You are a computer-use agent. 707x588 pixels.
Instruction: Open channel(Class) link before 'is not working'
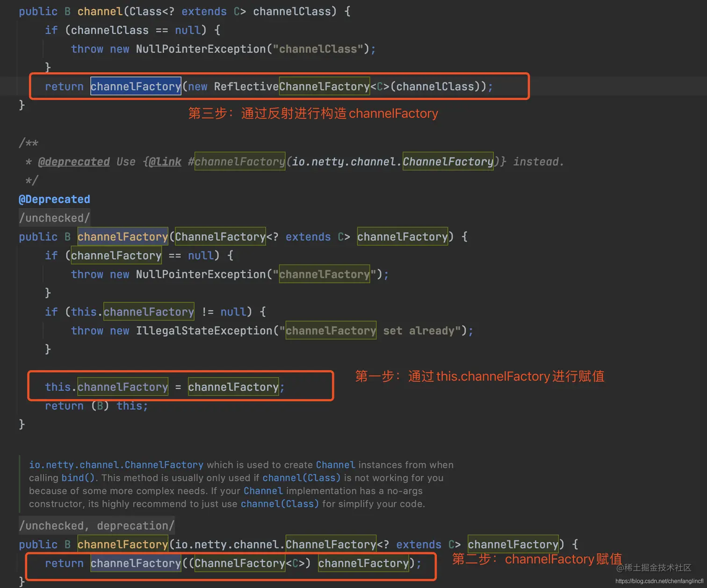point(302,478)
